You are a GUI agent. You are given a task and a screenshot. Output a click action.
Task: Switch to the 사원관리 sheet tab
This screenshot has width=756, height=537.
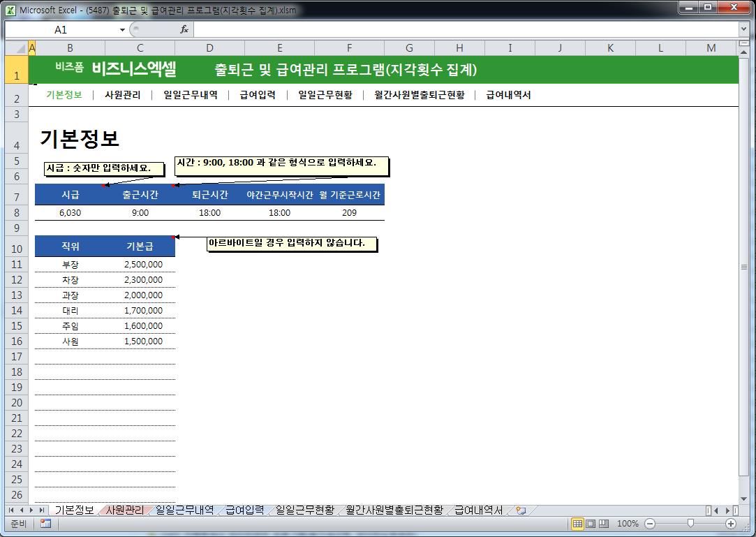125,510
